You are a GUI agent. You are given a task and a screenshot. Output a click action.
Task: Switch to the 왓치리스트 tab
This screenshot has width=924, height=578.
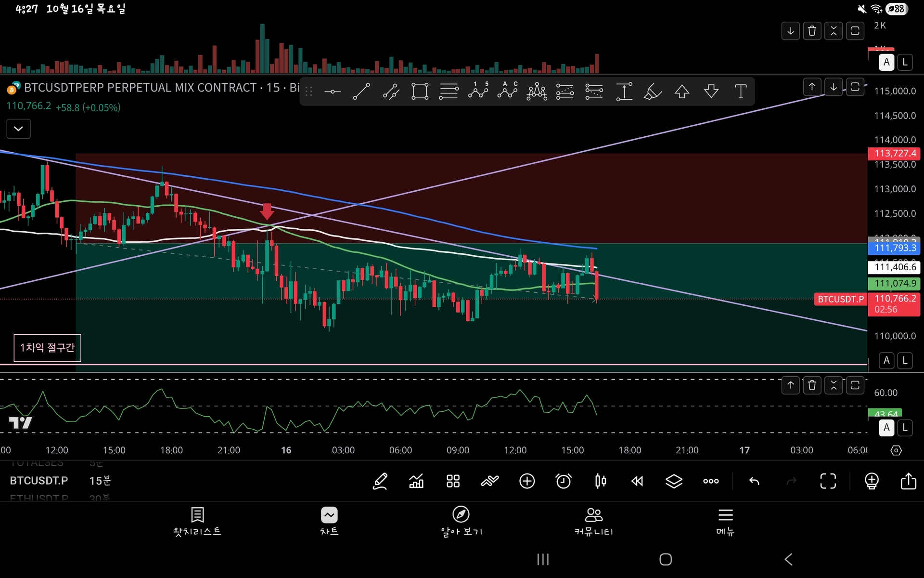pyautogui.click(x=197, y=521)
